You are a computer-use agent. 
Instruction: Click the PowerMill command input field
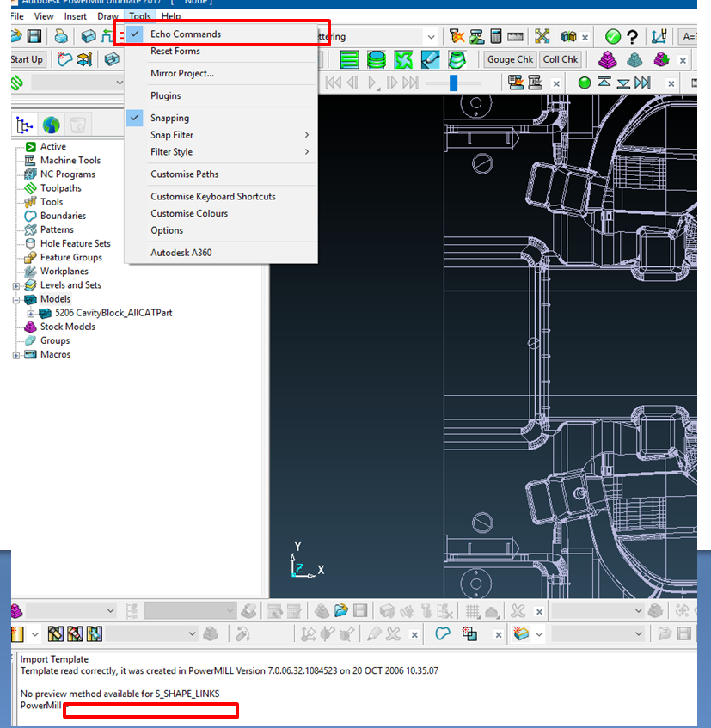[150, 710]
